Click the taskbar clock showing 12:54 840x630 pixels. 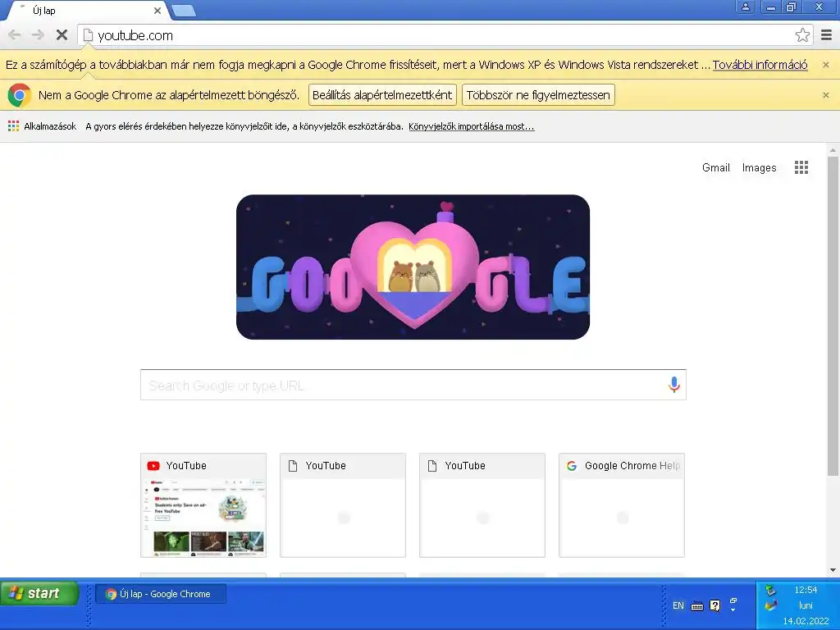pos(806,590)
